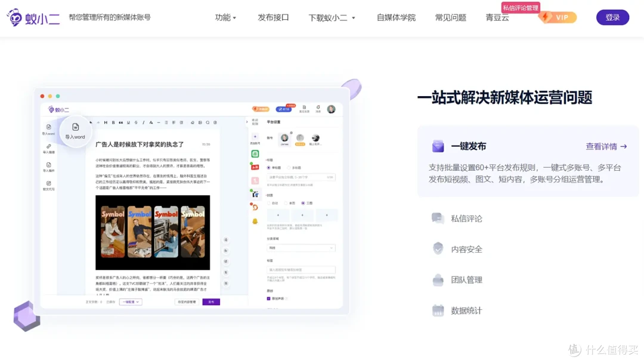This screenshot has height=363, width=644.
Task: Open user avatar in editor preview header
Action: 332,109
